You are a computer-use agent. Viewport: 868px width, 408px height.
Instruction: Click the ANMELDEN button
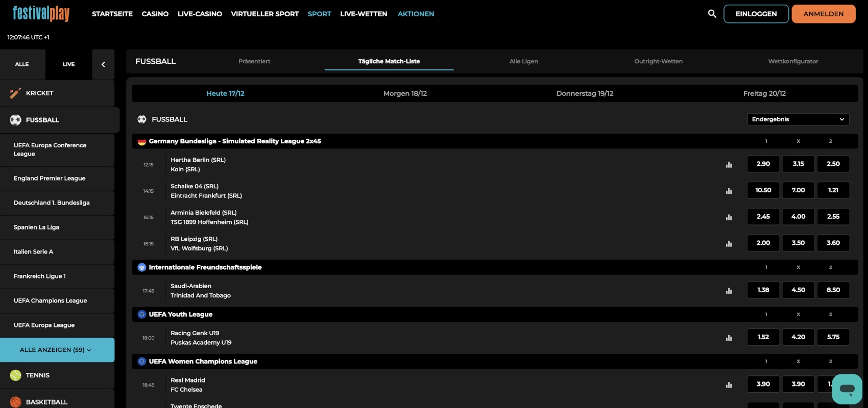(x=823, y=14)
